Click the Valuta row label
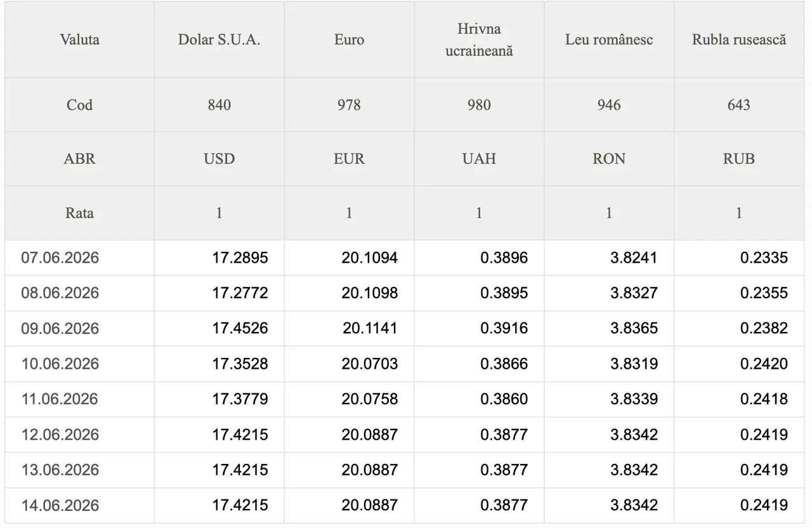This screenshot has height=528, width=812. 79,39
